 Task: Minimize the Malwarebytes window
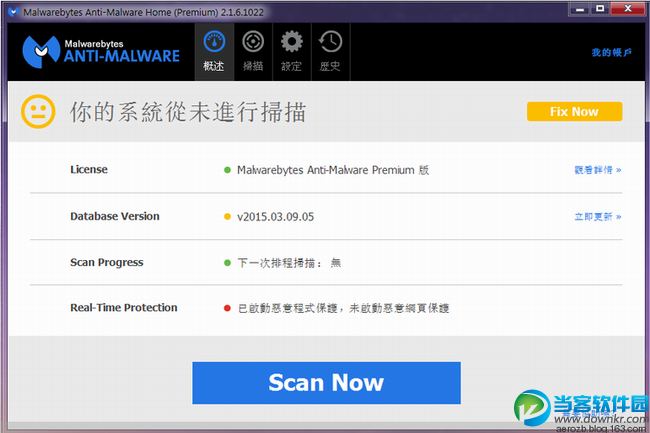pos(580,8)
